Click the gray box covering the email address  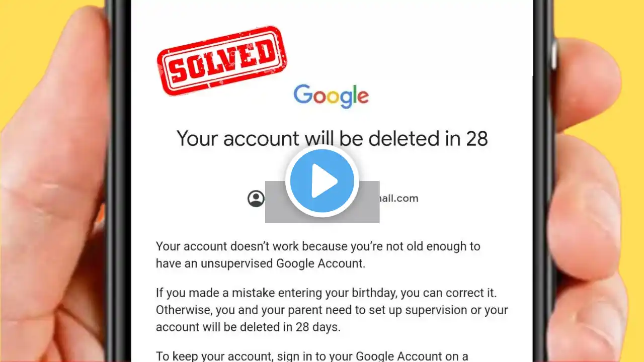point(322,202)
